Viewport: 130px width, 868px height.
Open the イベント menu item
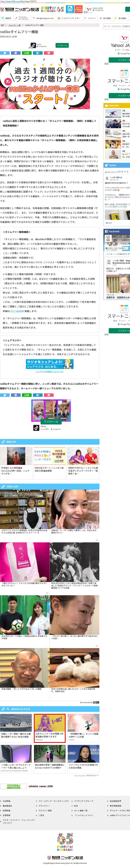coord(90,18)
